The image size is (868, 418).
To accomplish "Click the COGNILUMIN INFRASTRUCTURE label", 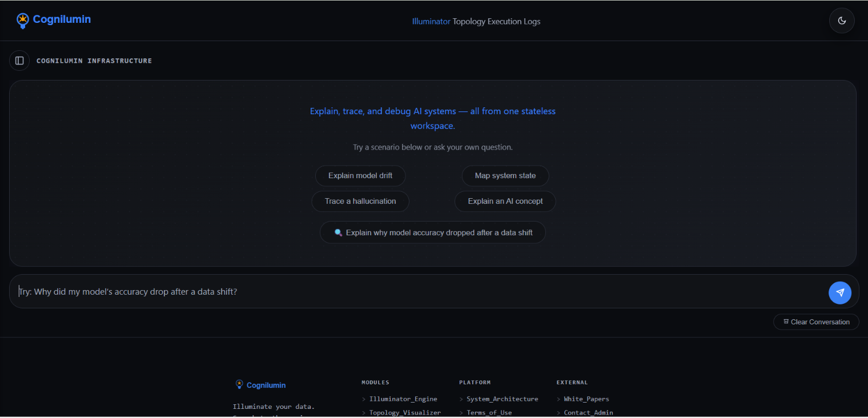I will 94,61.
